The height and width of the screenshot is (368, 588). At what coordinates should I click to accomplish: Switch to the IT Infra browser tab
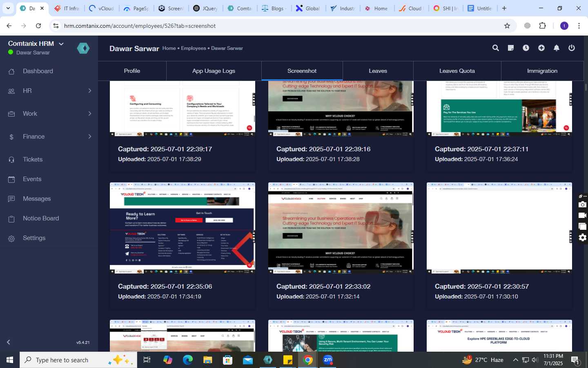point(67,8)
